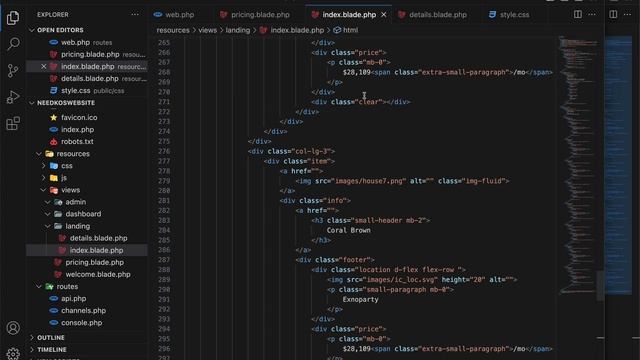Screen dimensions: 640x360
Task: Open Explorer more actions ellipsis
Action: [x=135, y=14]
